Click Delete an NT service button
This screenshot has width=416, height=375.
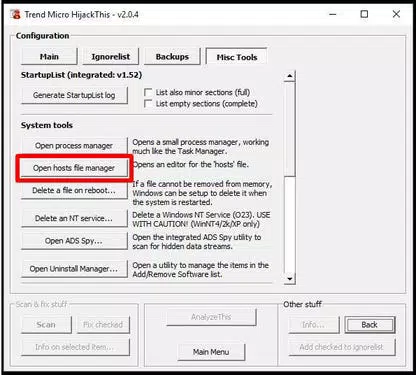74,218
